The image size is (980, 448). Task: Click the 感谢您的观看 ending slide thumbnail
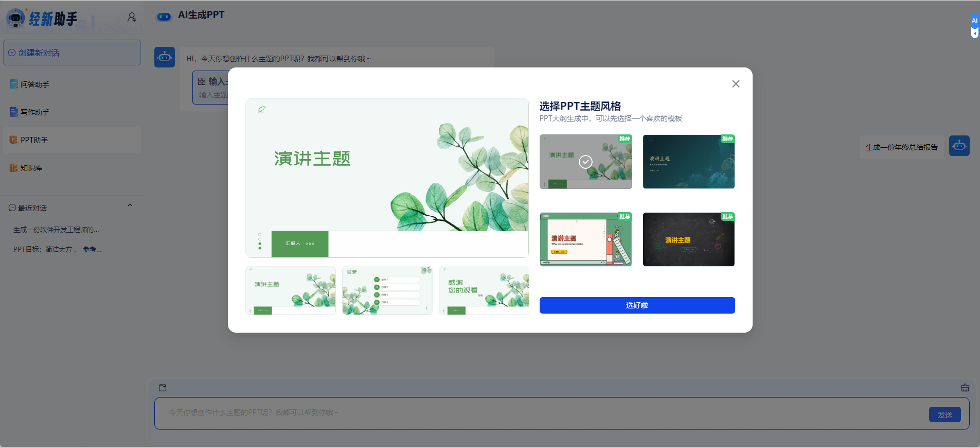484,290
